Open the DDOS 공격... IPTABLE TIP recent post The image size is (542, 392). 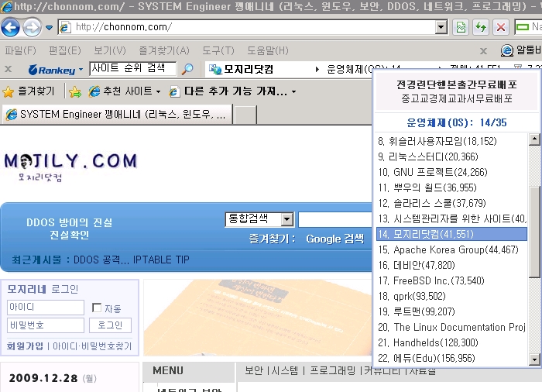(132, 260)
